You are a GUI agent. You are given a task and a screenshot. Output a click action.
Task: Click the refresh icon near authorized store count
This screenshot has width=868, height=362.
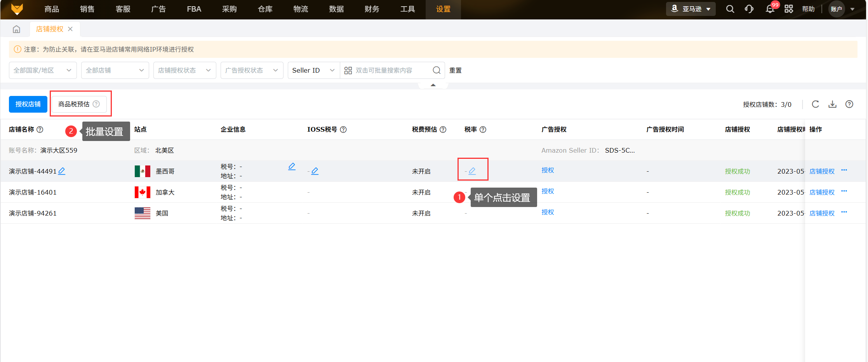[815, 104]
